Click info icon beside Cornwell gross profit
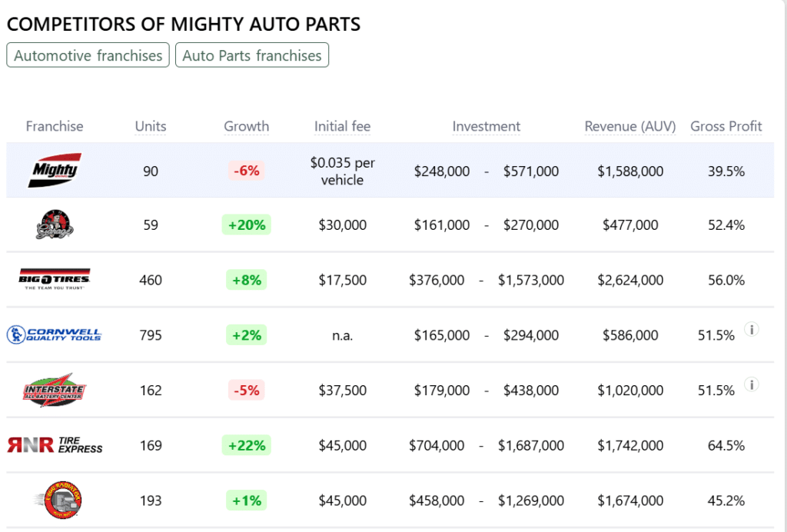The width and height of the screenshot is (787, 532). point(752,330)
